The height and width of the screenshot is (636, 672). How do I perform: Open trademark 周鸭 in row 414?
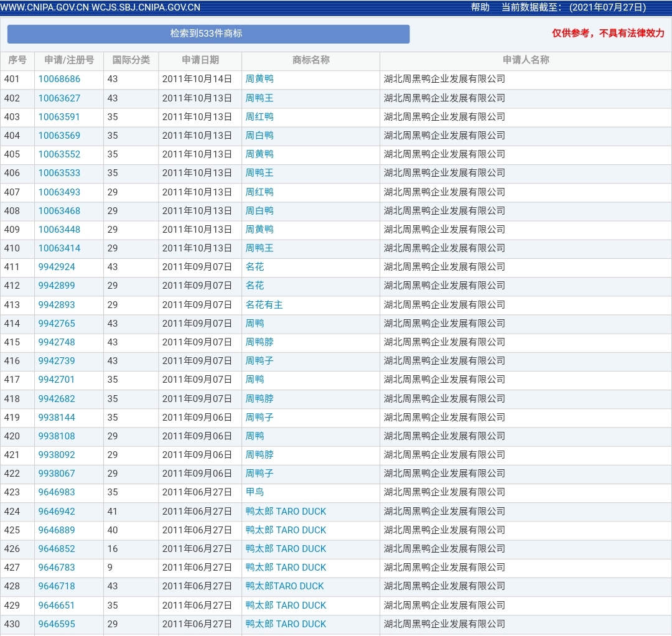click(x=254, y=324)
